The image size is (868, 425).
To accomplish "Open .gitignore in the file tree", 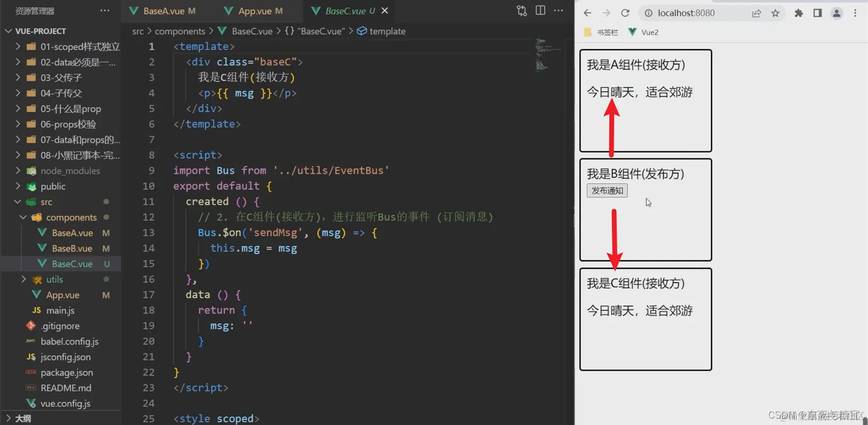I will [x=61, y=325].
